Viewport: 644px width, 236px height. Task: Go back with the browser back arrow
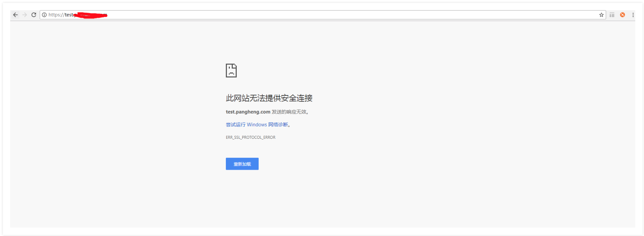pos(15,15)
